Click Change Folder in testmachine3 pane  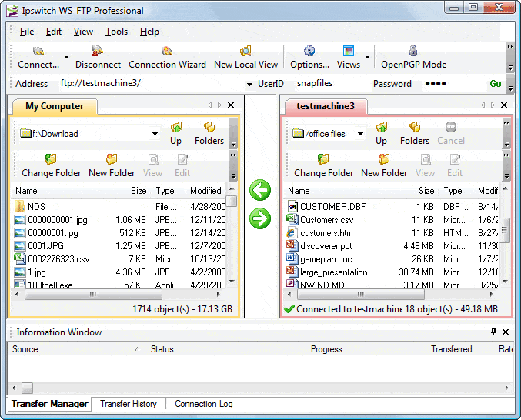pyautogui.click(x=324, y=165)
